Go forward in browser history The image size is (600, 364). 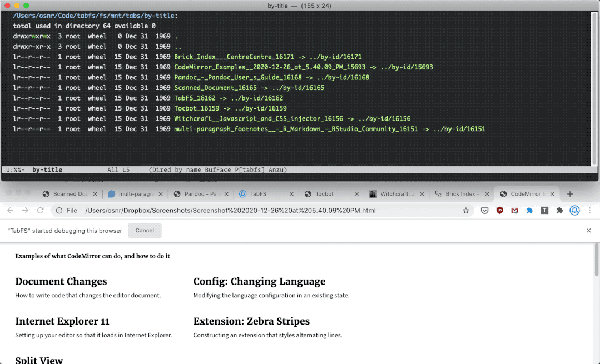click(25, 210)
